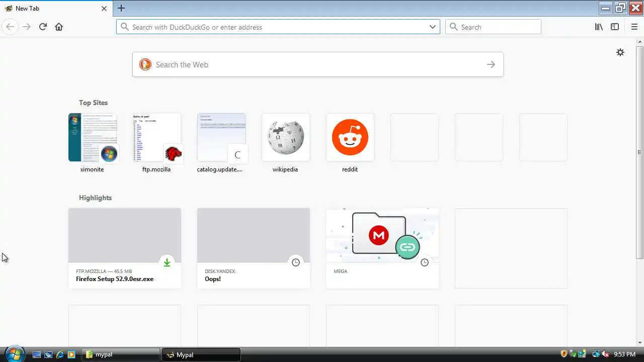
Task: Click the muted volume tray icon
Action: pyautogui.click(x=605, y=354)
